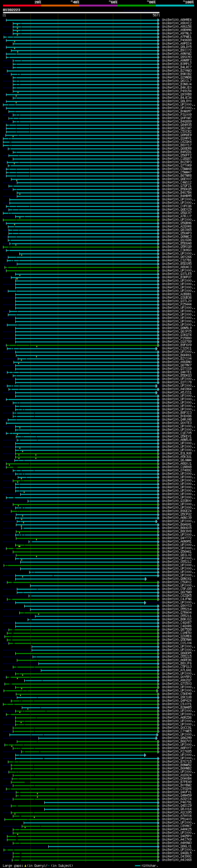Click the query end position label 567
This screenshot has height=868, width=197.
point(155,15)
